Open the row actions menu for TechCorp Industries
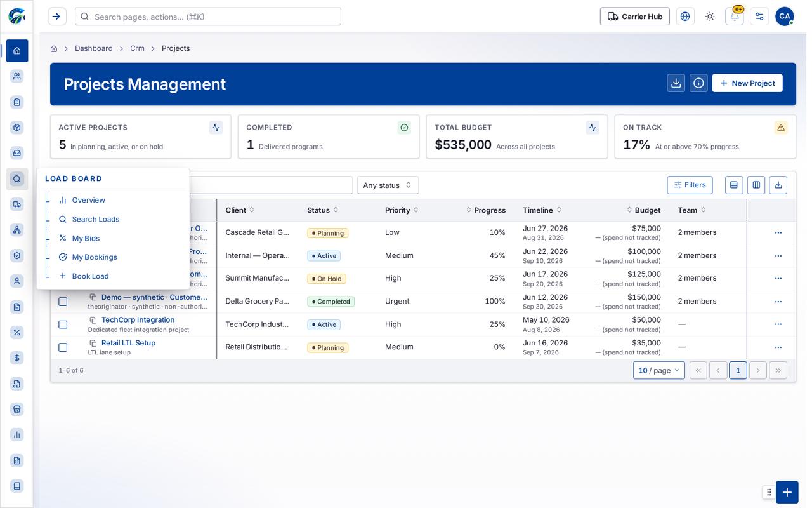 (778, 324)
